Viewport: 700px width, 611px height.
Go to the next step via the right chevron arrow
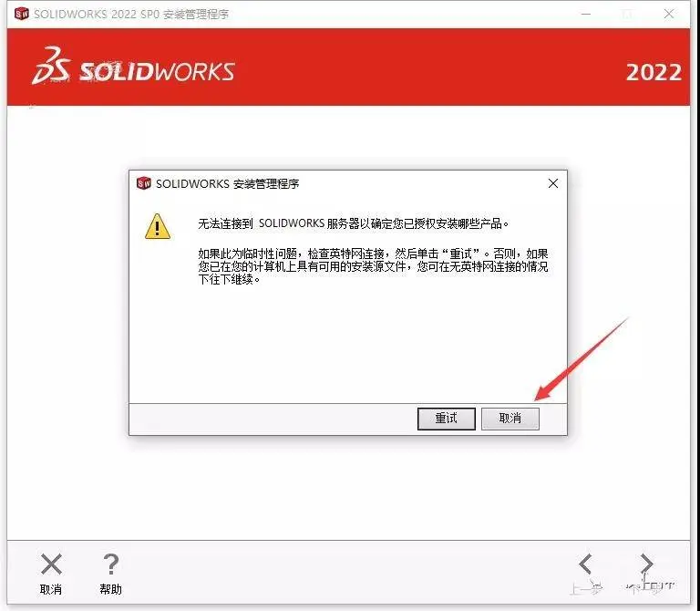pos(647,564)
